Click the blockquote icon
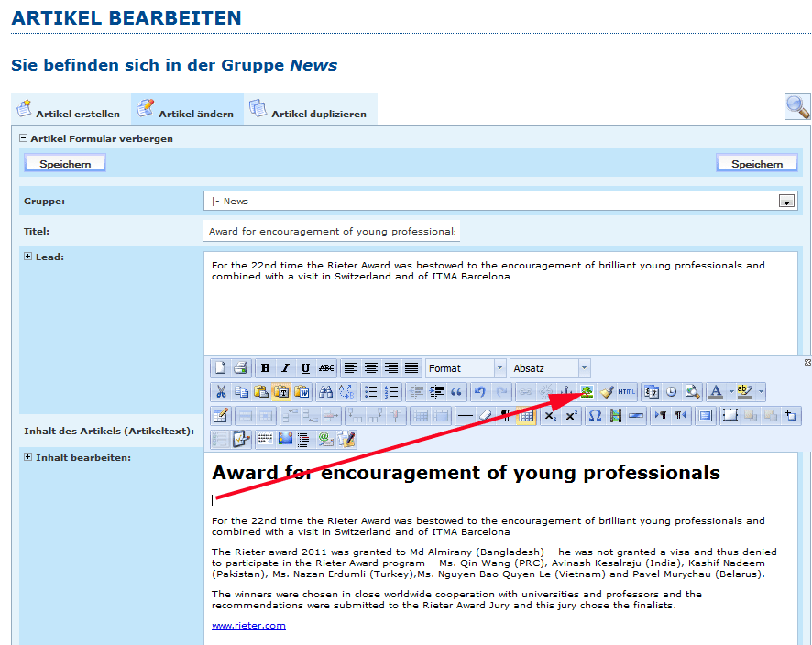The image size is (812, 645). tap(456, 392)
